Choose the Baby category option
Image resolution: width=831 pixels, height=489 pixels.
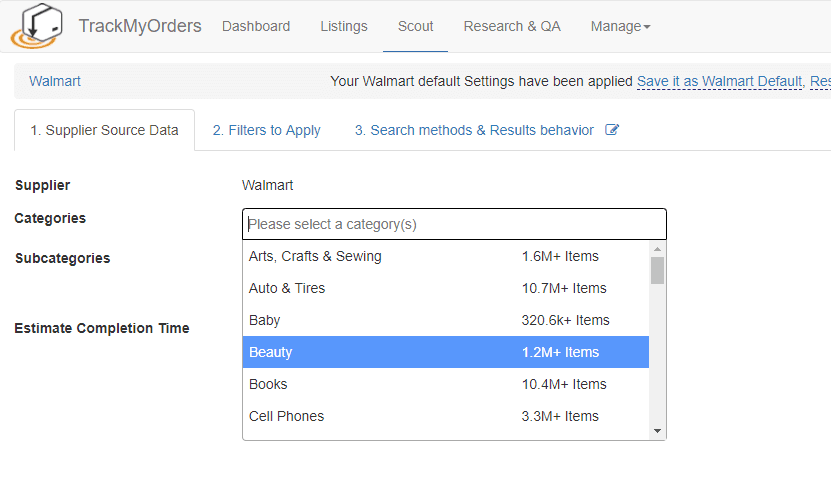point(446,320)
